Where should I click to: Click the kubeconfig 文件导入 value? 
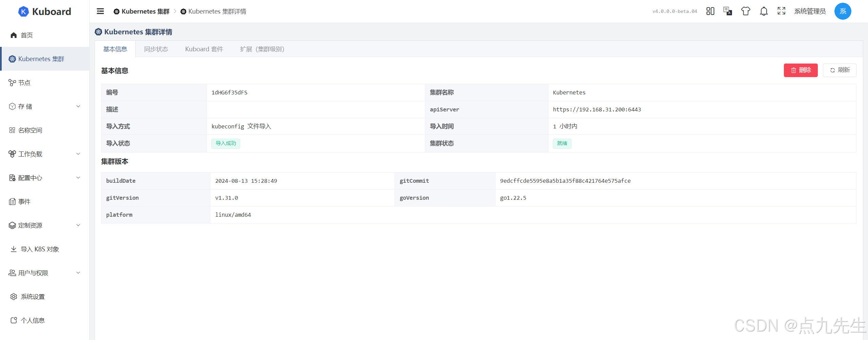tap(242, 126)
